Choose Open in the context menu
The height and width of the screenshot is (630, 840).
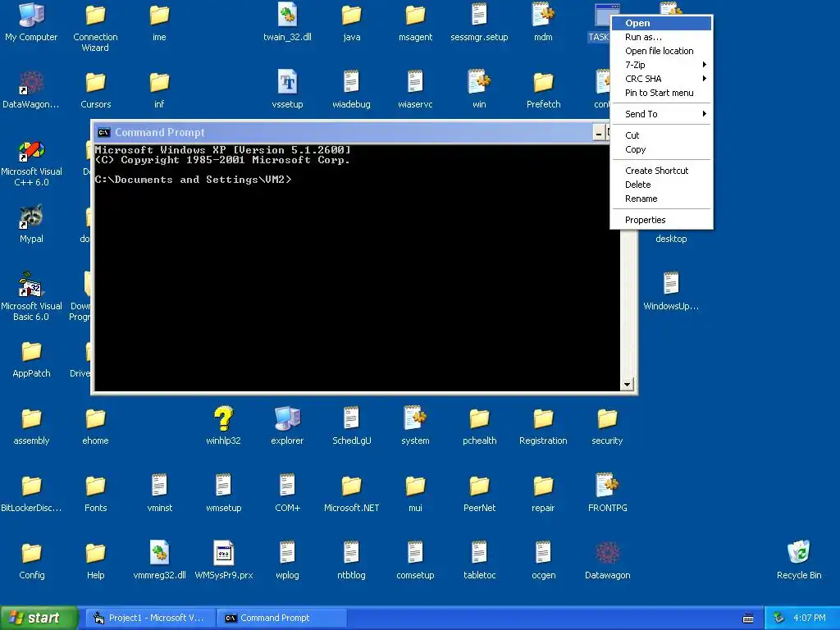pyautogui.click(x=661, y=23)
